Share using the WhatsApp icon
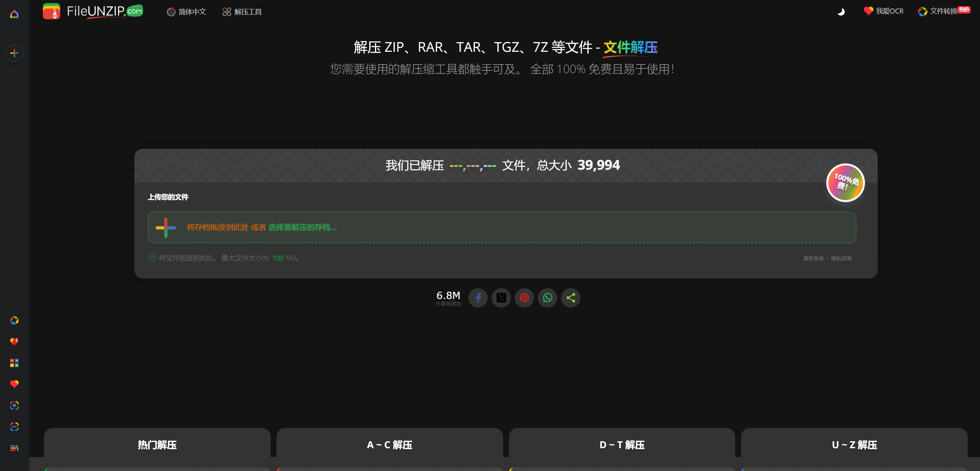Screen dimensions: 980x471 click(x=548, y=298)
